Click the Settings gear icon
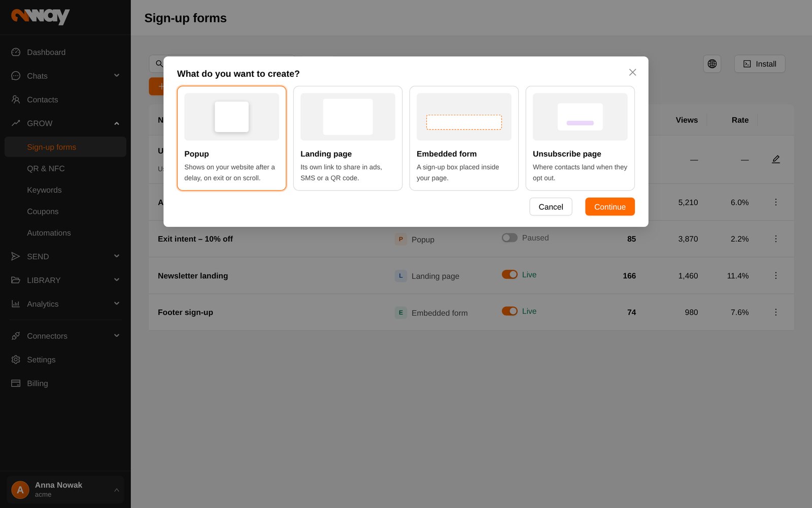The height and width of the screenshot is (508, 812). (16, 360)
